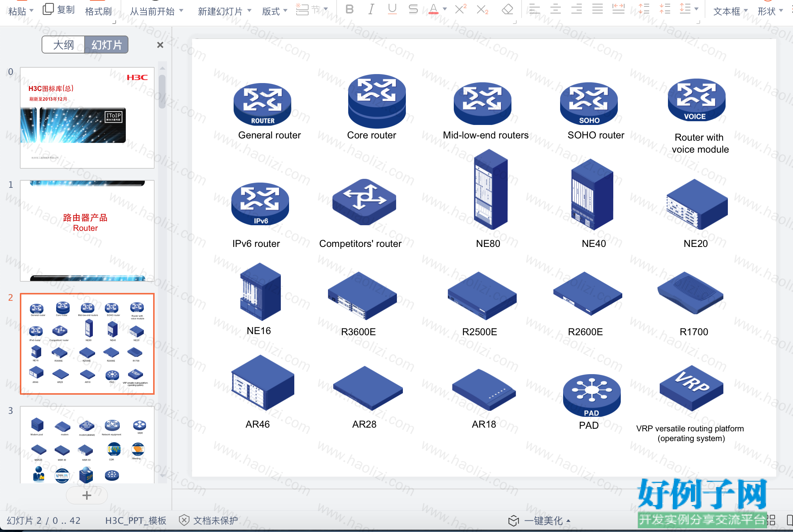Select slide 3 thumbnail in panel
The image size is (793, 532).
pyautogui.click(x=87, y=445)
